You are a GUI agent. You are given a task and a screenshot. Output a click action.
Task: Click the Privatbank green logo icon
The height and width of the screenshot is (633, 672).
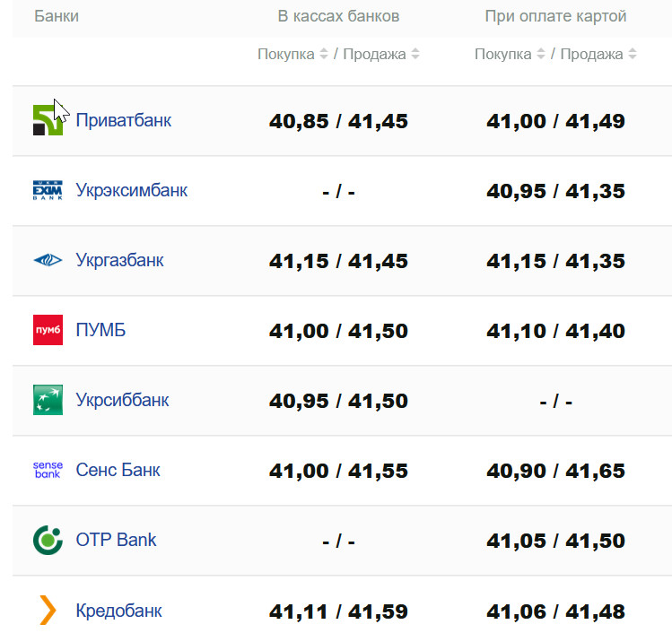pyautogui.click(x=48, y=120)
